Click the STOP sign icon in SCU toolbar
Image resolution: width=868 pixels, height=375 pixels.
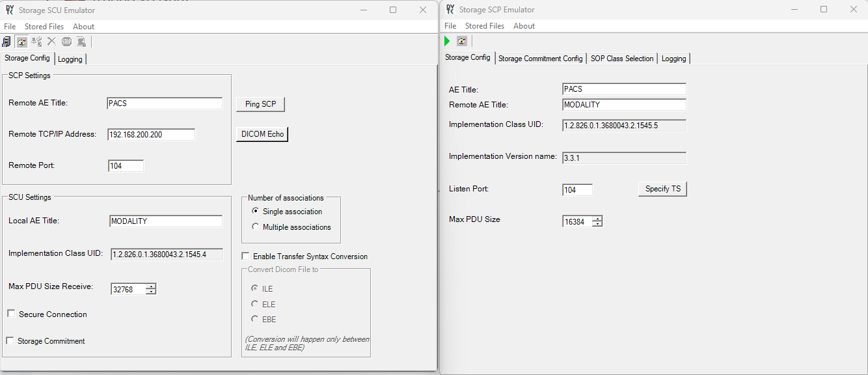[x=66, y=42]
